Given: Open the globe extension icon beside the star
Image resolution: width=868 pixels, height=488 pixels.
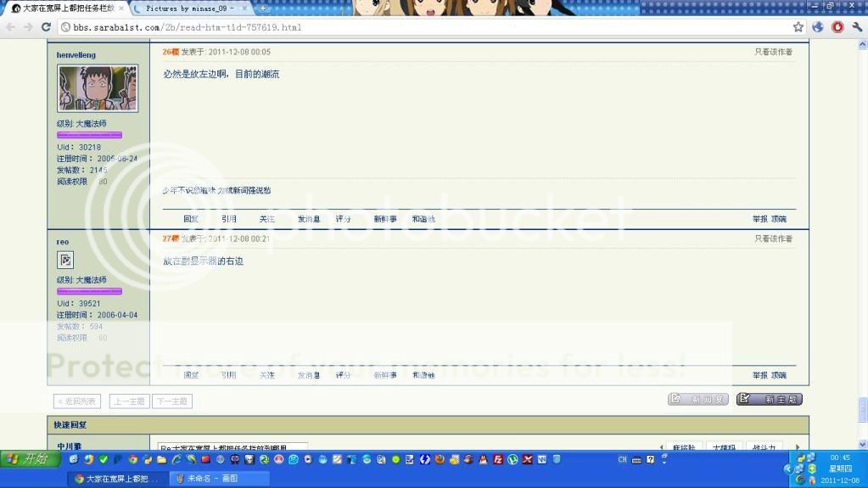Looking at the screenshot, I should coord(818,27).
